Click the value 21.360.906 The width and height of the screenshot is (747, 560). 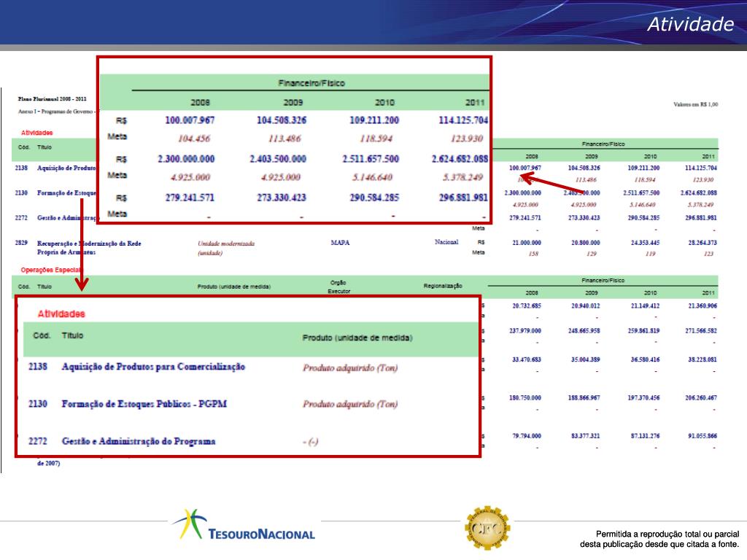pos(703,306)
